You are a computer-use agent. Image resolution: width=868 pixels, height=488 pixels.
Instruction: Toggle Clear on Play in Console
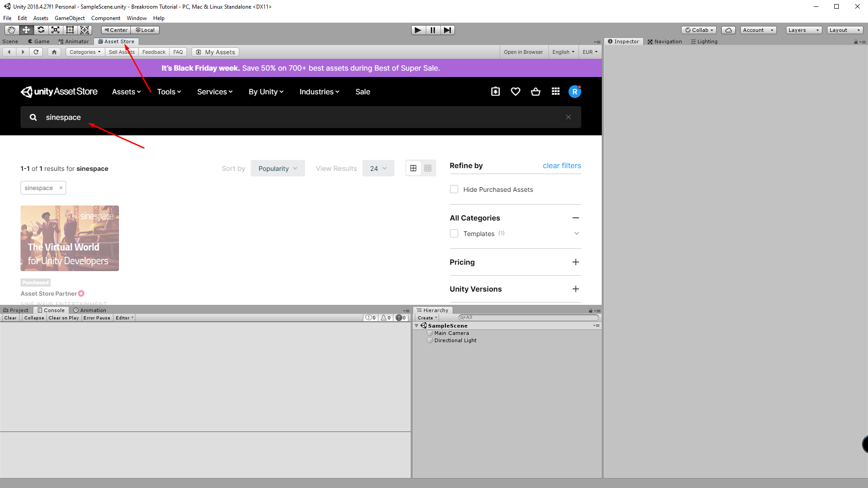coord(64,318)
